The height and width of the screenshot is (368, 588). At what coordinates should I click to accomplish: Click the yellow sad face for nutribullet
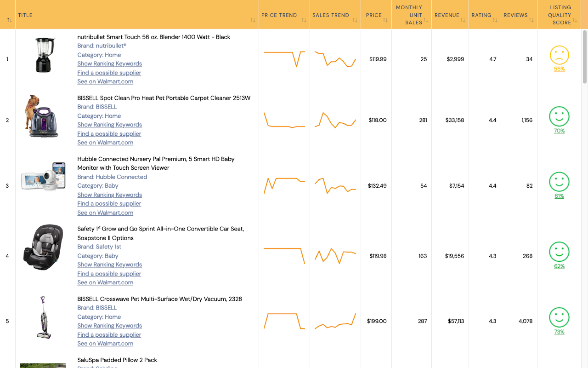[x=559, y=55]
